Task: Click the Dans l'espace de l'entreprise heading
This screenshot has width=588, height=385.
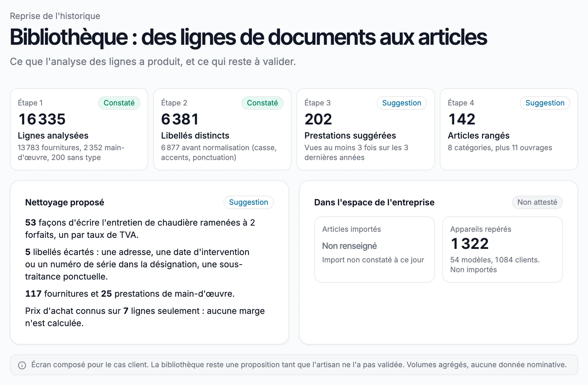Action: click(x=374, y=202)
